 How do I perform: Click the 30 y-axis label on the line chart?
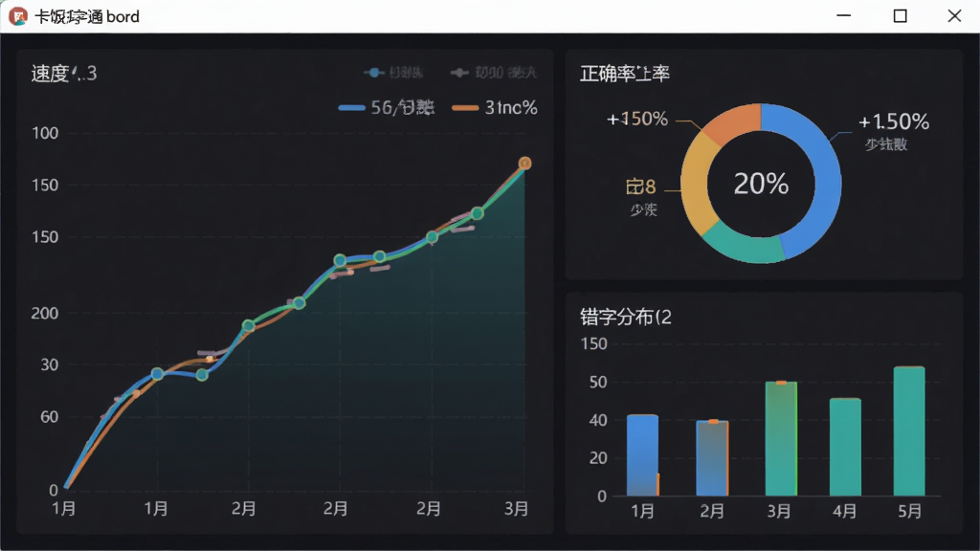pos(50,364)
